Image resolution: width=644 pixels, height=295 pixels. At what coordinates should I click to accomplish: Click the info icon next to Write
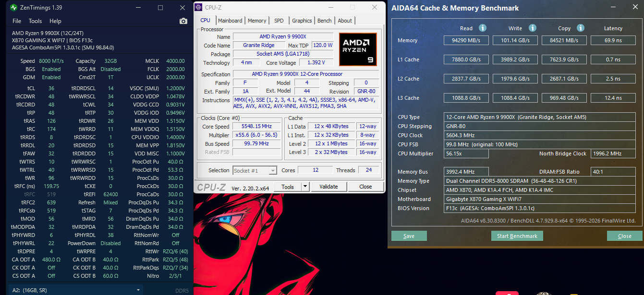coord(532,28)
